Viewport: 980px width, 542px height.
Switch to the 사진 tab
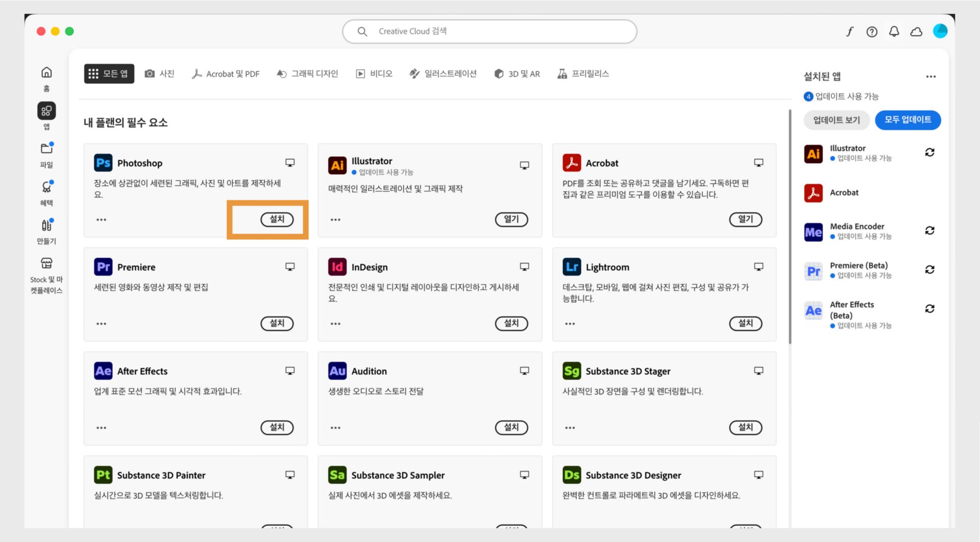pyautogui.click(x=160, y=74)
